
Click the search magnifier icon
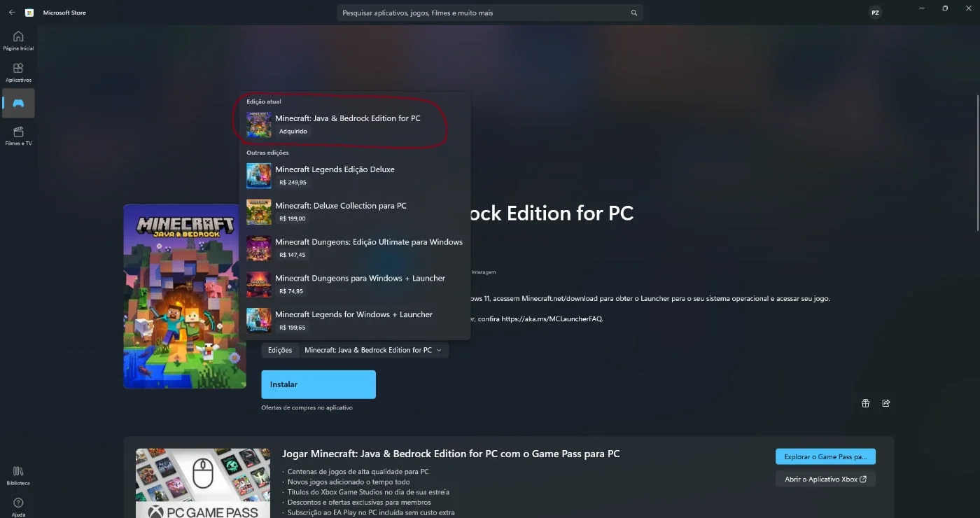pos(634,13)
